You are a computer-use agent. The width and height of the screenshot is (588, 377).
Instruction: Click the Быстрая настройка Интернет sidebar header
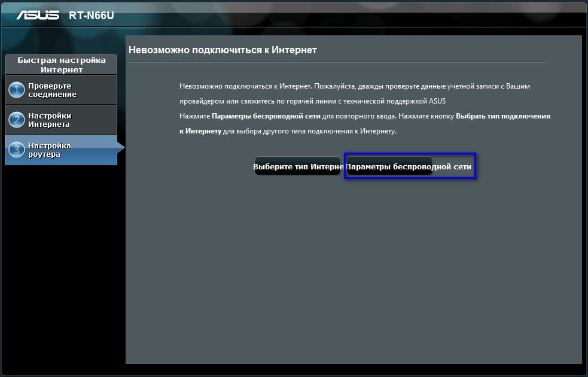coord(61,65)
